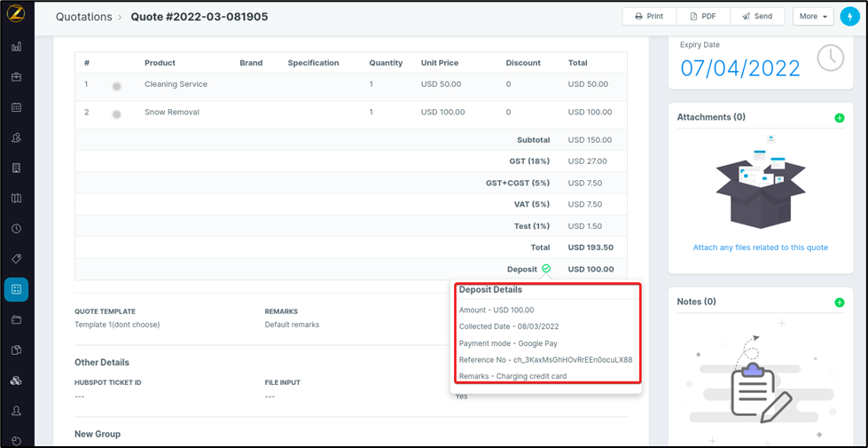Viewport: 868px width, 448px height.
Task: Send the quote
Action: click(x=757, y=16)
